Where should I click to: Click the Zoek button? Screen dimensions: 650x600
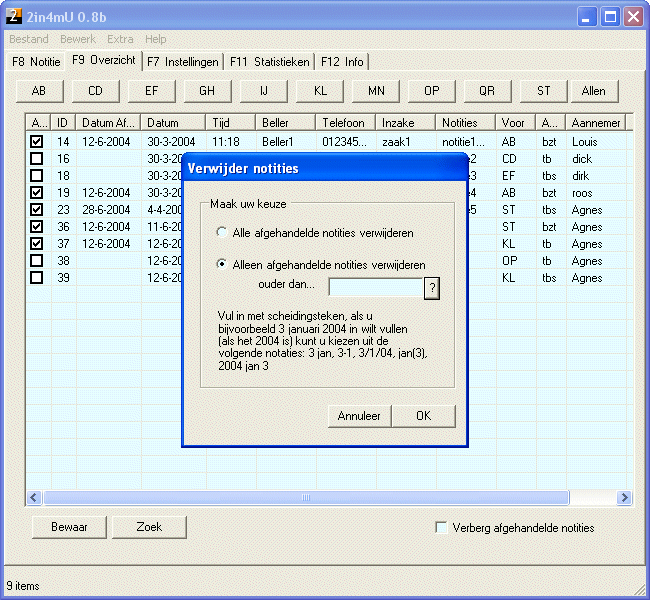pos(149,527)
